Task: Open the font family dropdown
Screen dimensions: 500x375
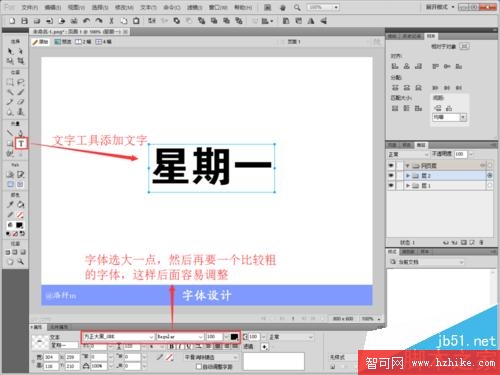Action: pos(118,337)
